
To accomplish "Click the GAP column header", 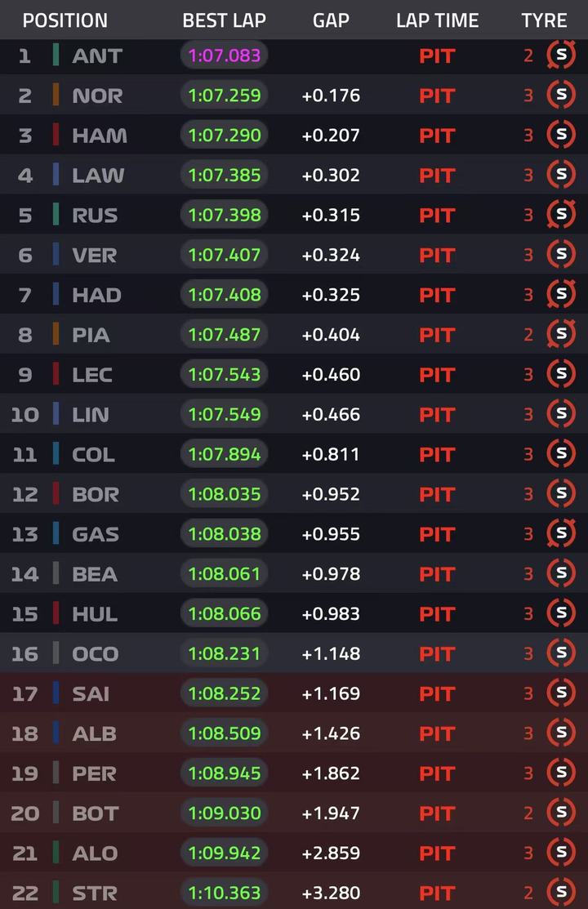I will [x=331, y=20].
